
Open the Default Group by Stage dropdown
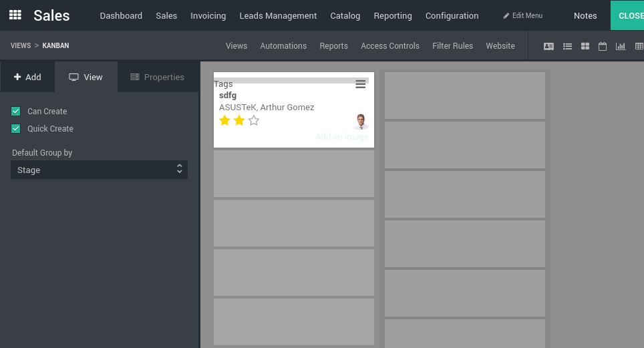[x=99, y=170]
